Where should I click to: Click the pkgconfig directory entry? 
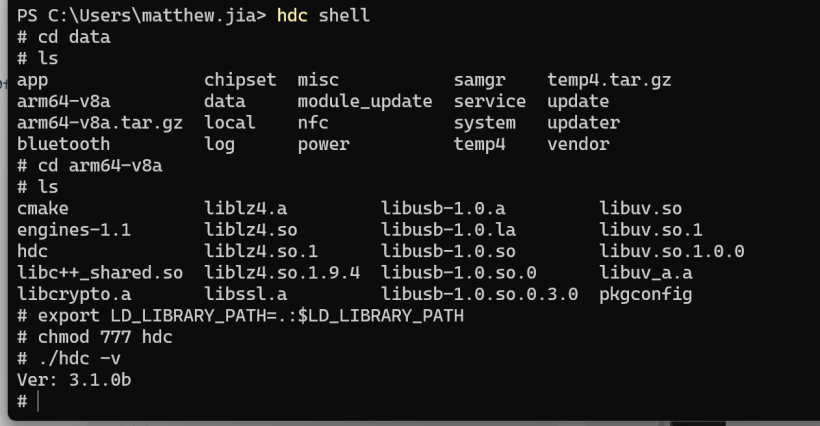click(x=646, y=295)
